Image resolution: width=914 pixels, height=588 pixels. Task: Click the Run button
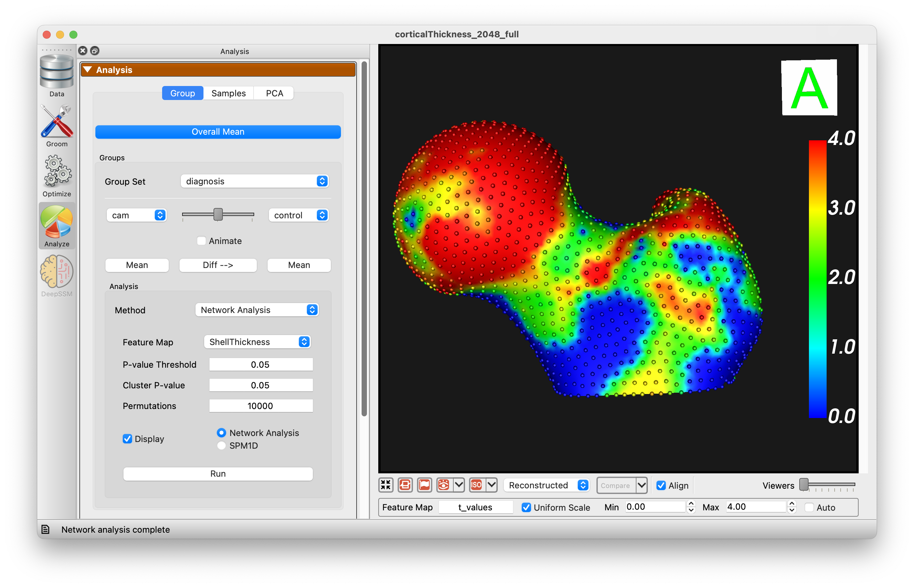(x=218, y=473)
